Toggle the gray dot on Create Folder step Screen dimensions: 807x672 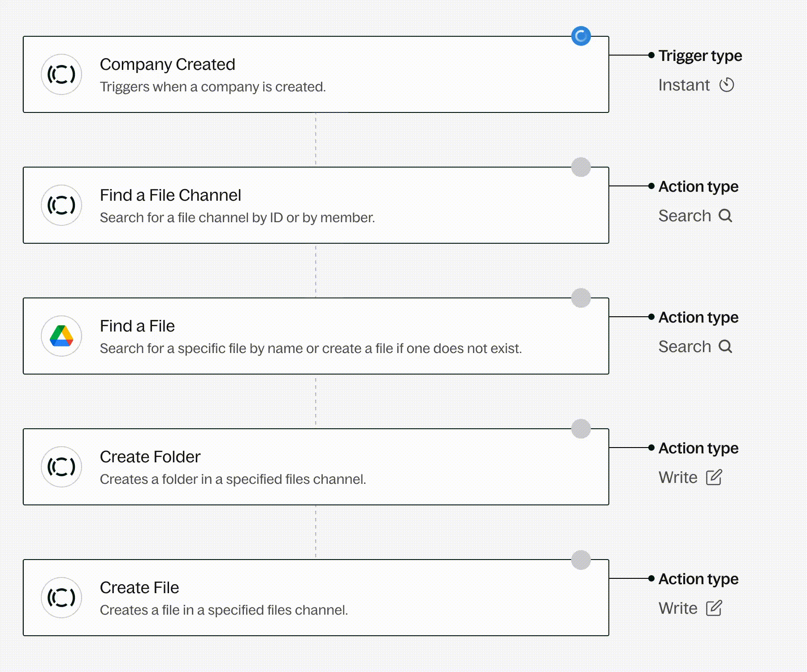pos(581,429)
